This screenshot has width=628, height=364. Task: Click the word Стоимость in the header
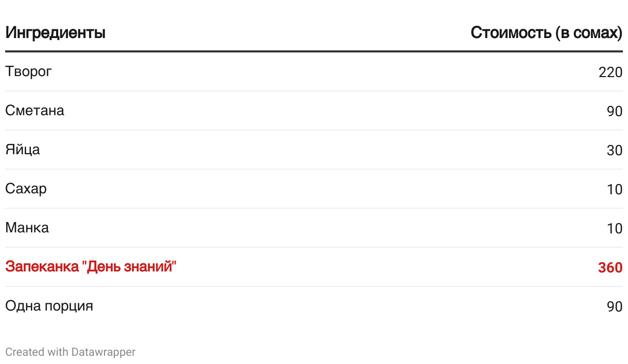(x=511, y=33)
